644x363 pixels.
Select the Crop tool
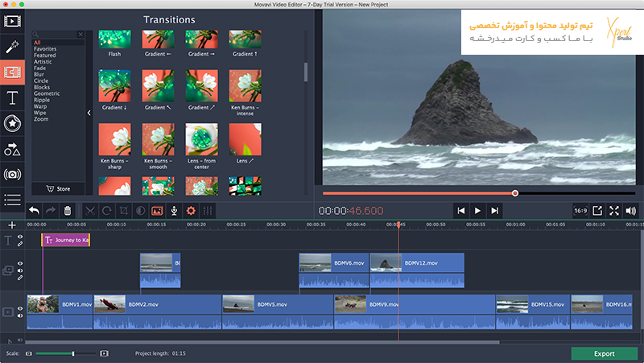pyautogui.click(x=124, y=211)
